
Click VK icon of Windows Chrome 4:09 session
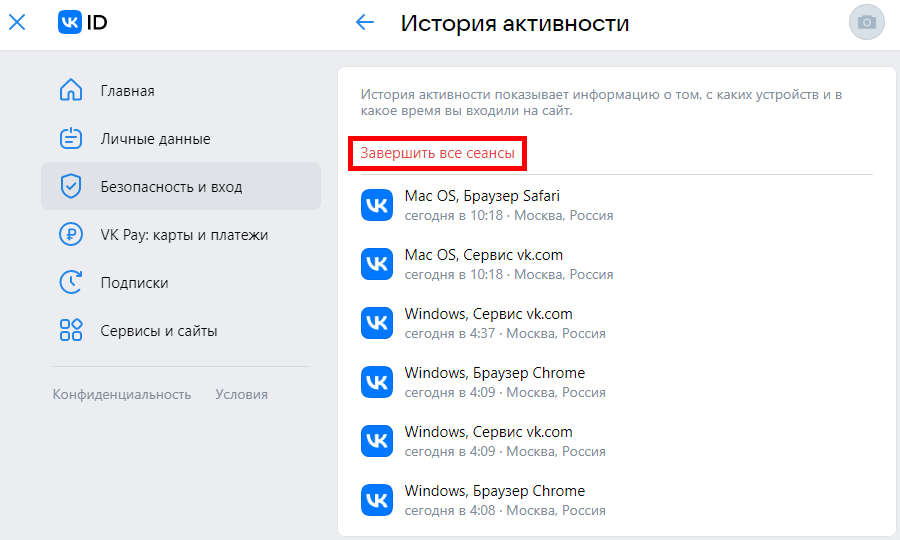click(377, 382)
